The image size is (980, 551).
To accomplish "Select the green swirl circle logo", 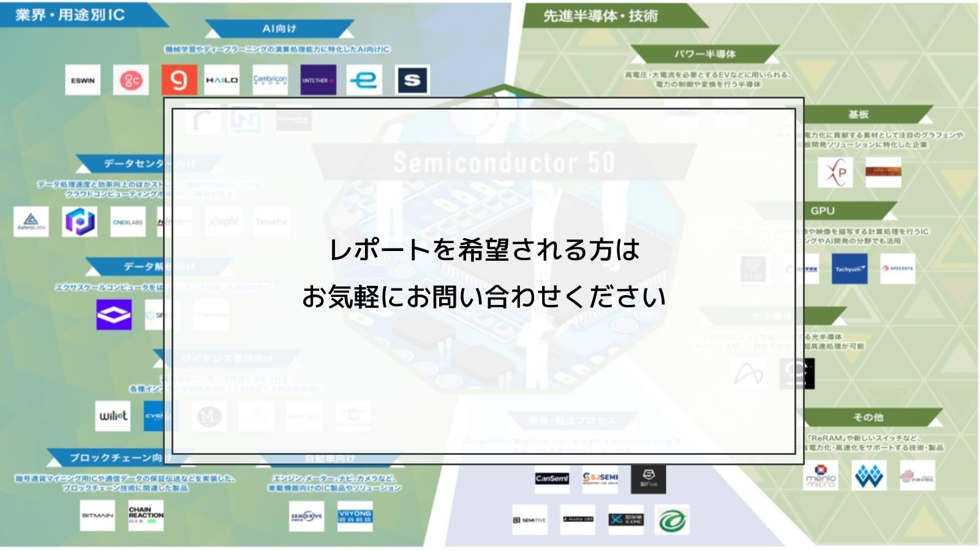I will (x=672, y=520).
